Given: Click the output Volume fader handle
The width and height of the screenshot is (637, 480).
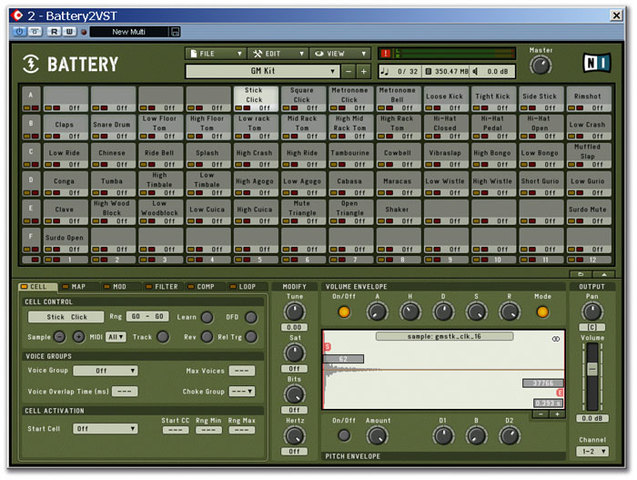Looking at the screenshot, I should click(592, 369).
